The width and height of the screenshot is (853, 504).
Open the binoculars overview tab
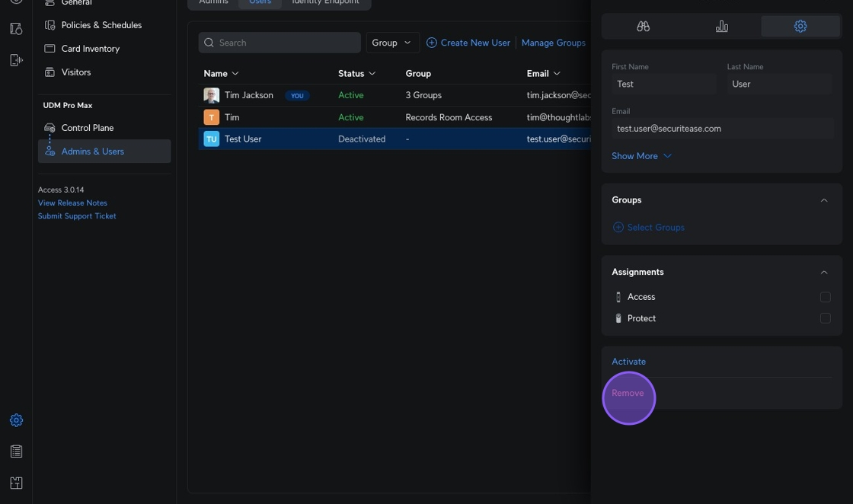pos(643,26)
